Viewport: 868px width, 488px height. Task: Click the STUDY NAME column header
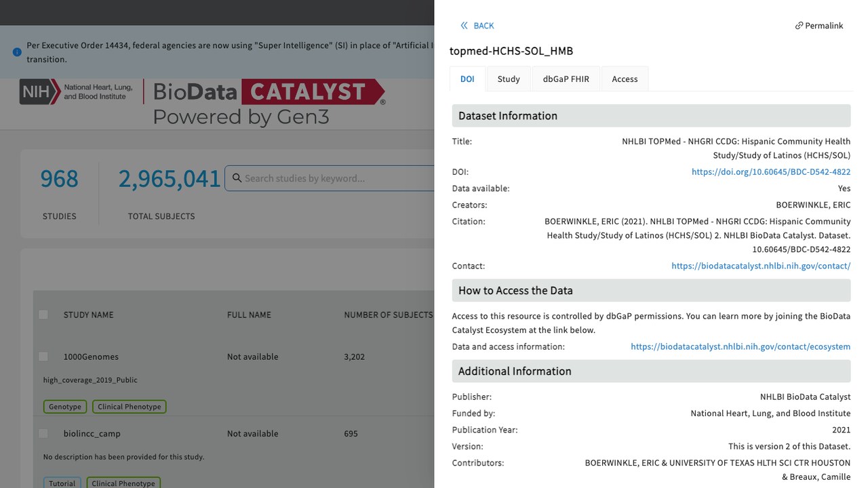point(89,315)
